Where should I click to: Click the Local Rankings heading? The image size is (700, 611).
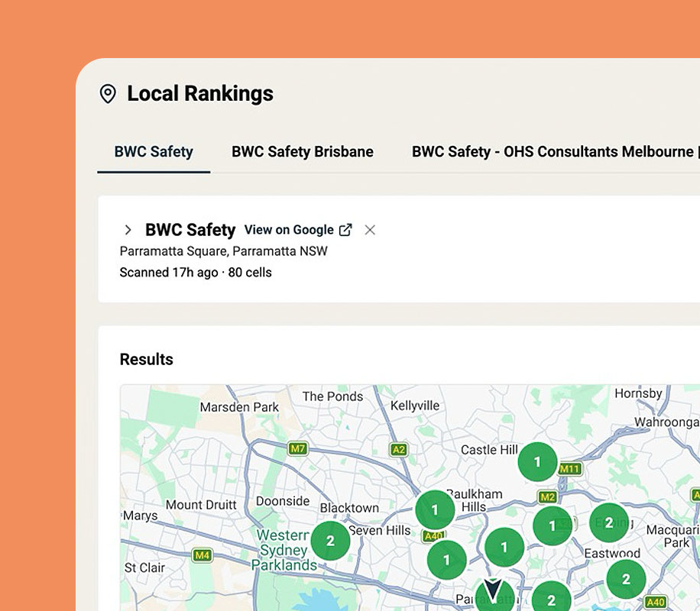click(x=200, y=94)
